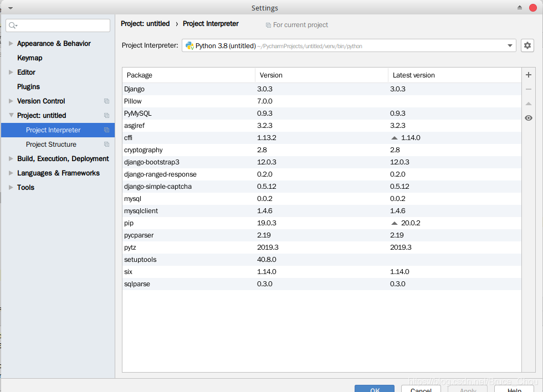Click cffi upgrade arrow for 1.14.0
This screenshot has width=543, height=392.
[x=394, y=138]
